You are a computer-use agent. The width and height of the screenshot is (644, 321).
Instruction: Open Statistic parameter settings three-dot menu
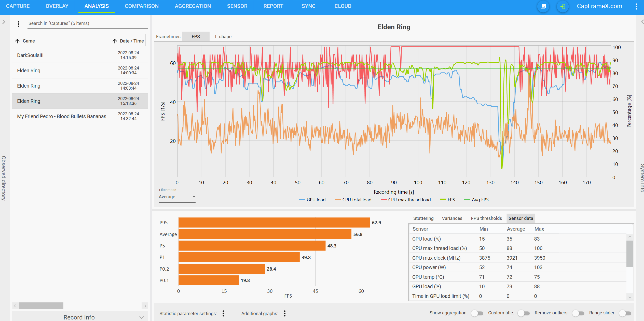pyautogui.click(x=223, y=313)
